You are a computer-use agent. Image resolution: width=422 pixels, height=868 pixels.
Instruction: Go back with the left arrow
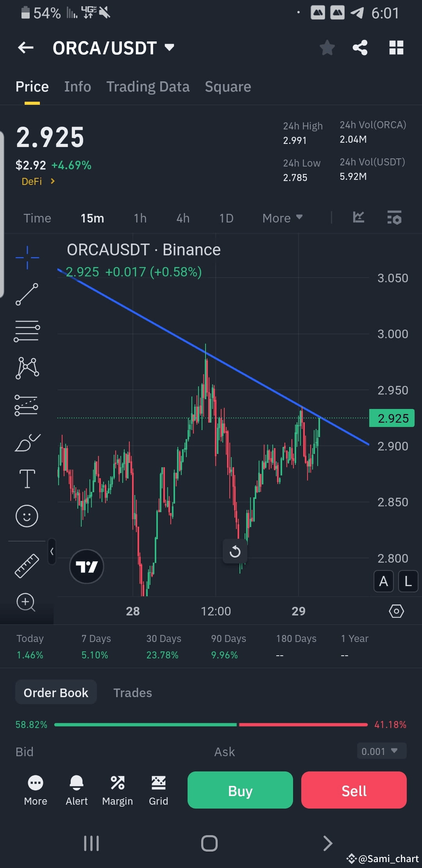[26, 48]
